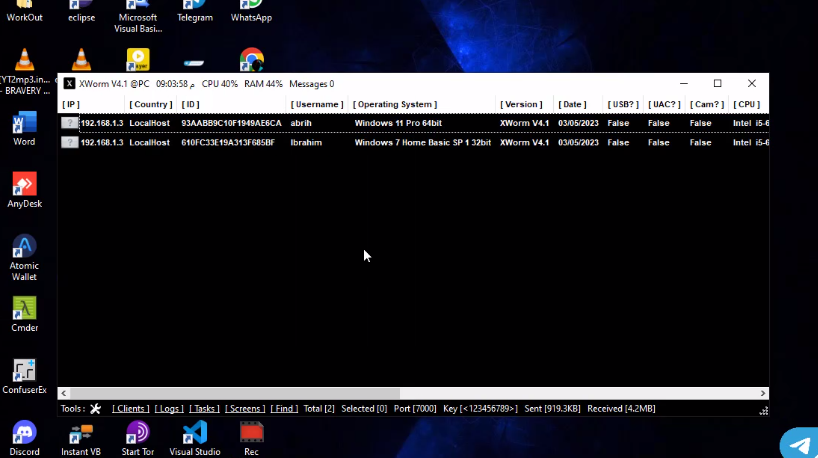Click username Ibrahim in client list

pyautogui.click(x=306, y=142)
